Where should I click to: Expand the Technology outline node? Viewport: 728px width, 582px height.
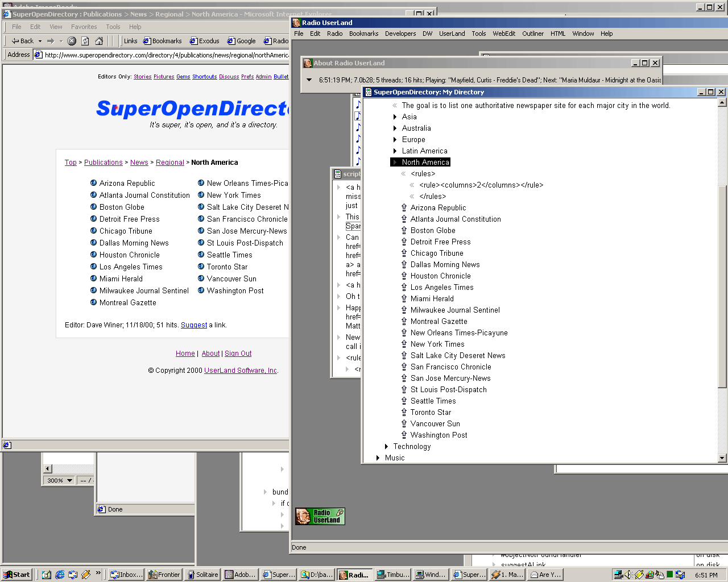click(387, 447)
